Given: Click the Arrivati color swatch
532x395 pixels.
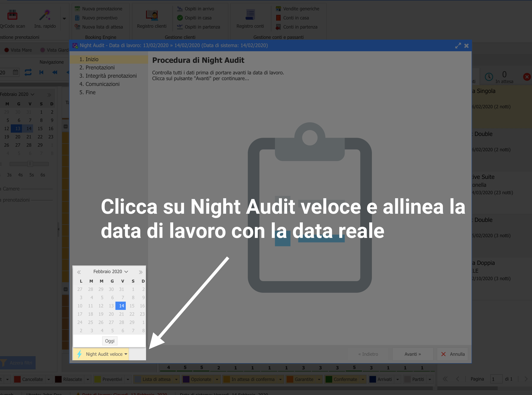Looking at the screenshot, I should click(x=373, y=379).
